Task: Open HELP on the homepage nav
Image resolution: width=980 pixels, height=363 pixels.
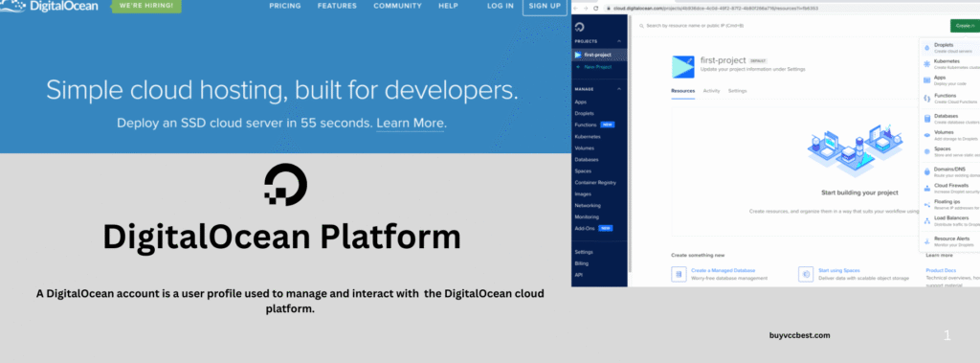Action: [x=448, y=6]
